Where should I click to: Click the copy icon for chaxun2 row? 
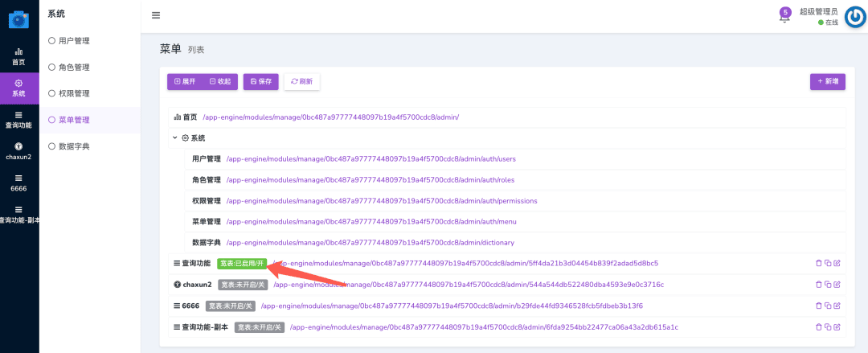click(828, 285)
